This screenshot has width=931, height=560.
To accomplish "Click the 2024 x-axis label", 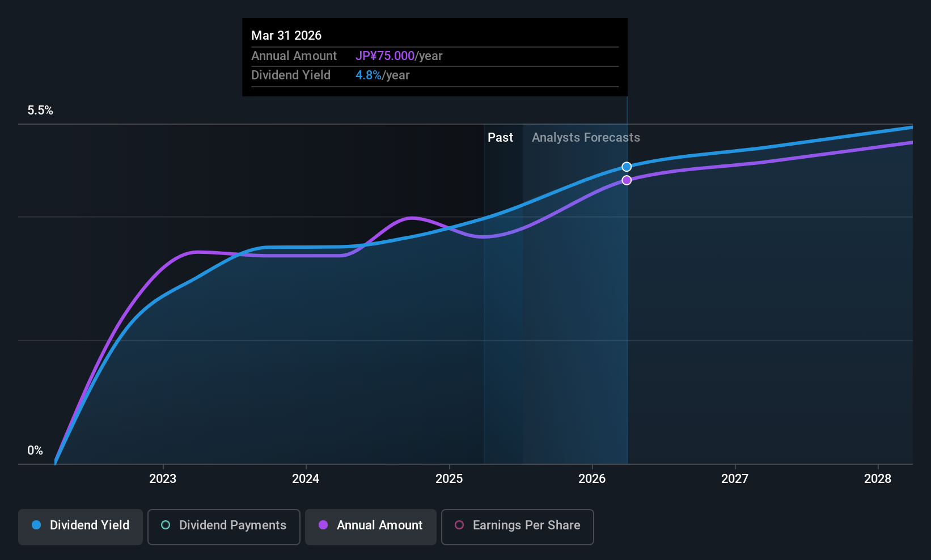I will 306,479.
